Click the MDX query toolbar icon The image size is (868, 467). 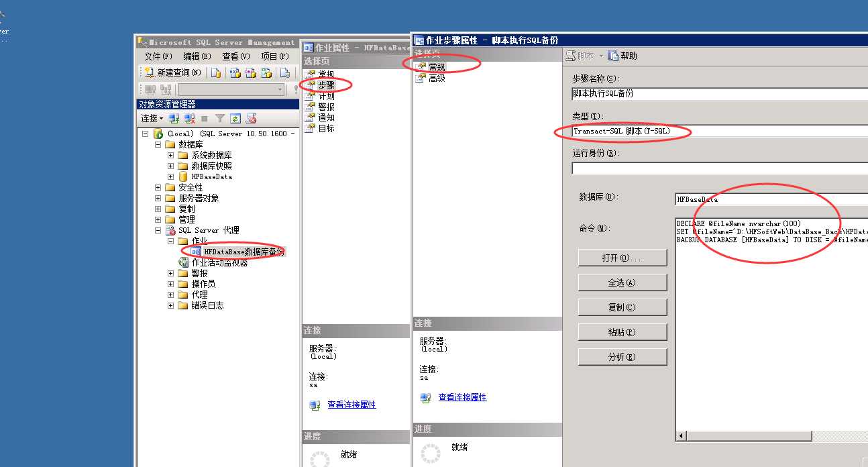(235, 72)
